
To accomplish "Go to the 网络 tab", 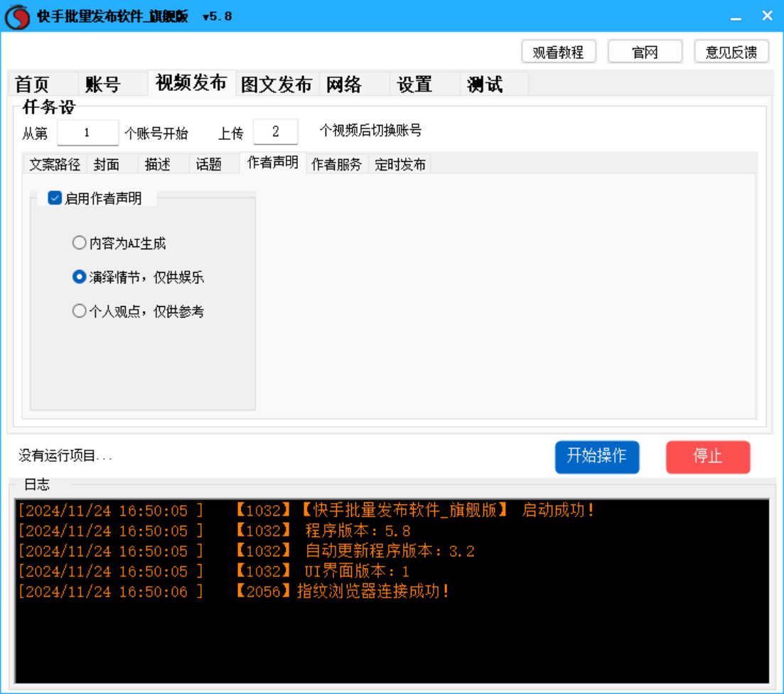I will click(355, 84).
